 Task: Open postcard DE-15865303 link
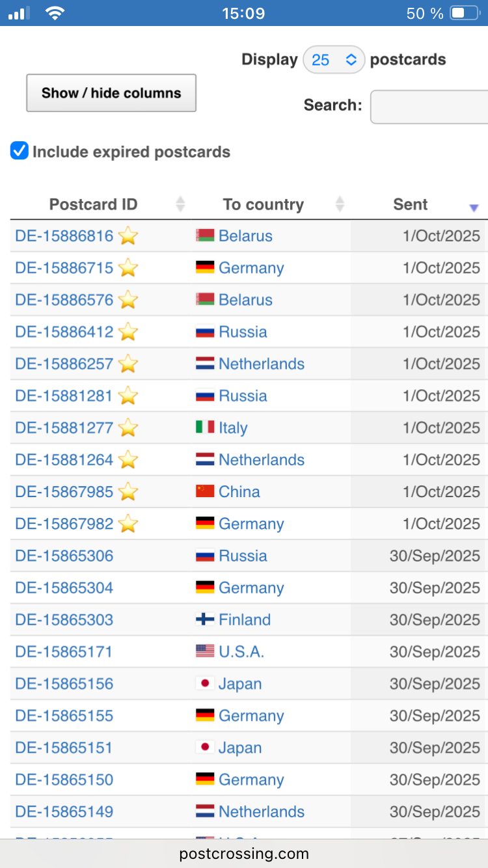pyautogui.click(x=64, y=619)
